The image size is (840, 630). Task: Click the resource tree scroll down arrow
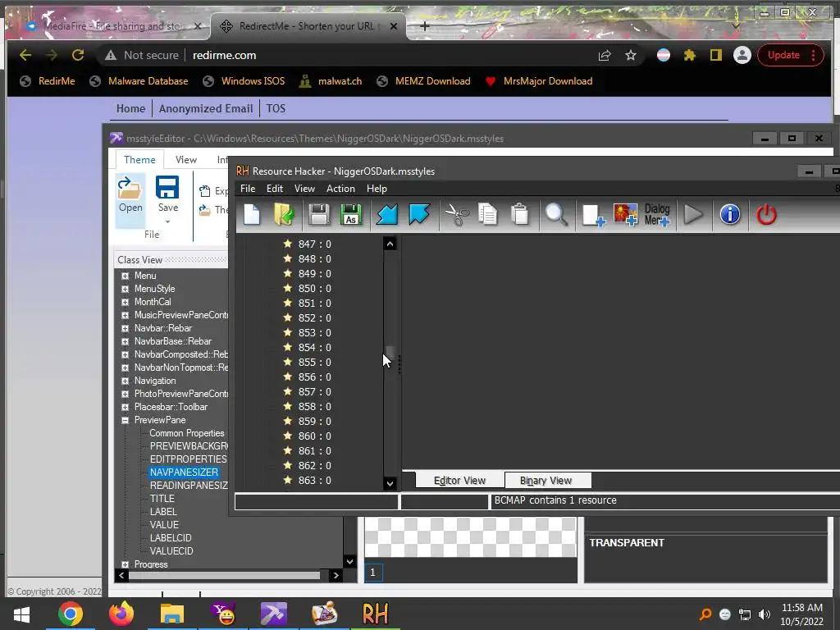[390, 483]
